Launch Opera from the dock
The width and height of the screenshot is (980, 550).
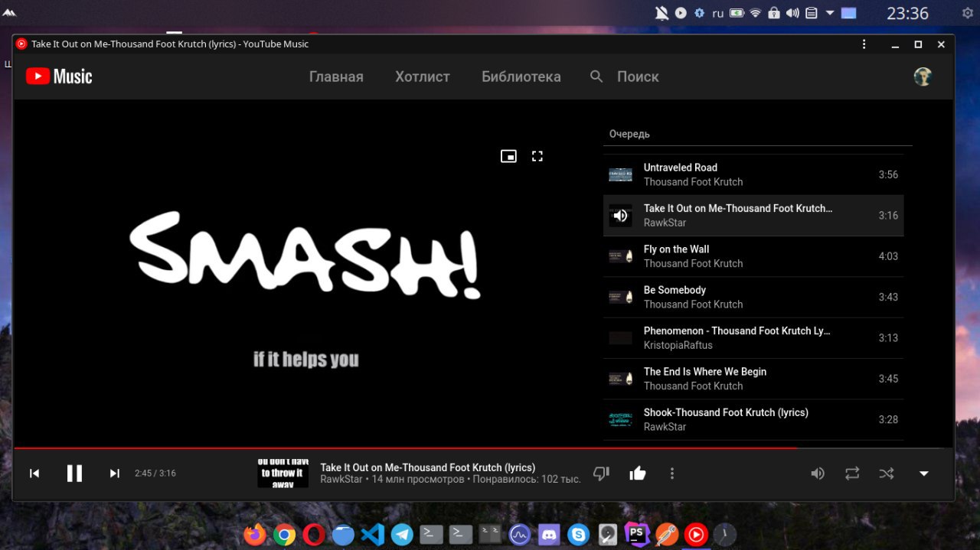(x=313, y=534)
